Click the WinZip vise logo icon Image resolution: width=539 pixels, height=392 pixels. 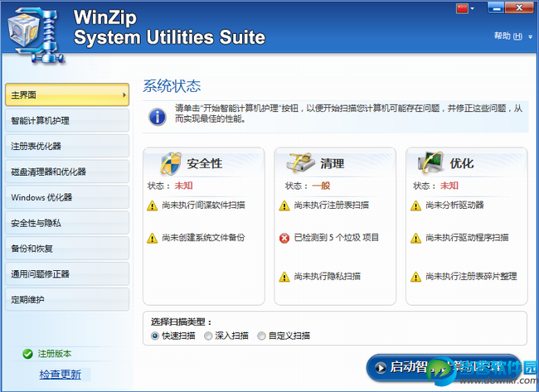pyautogui.click(x=36, y=35)
